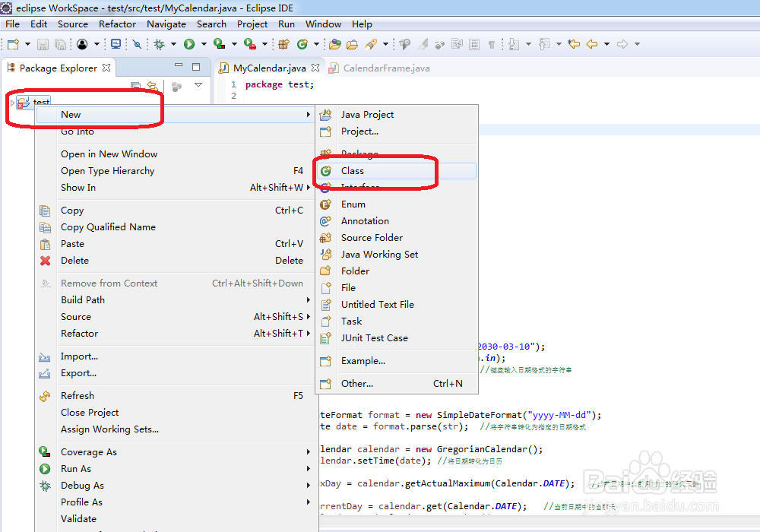760x532 pixels.
Task: Click the Open Task toolbar icon
Action: point(353,44)
